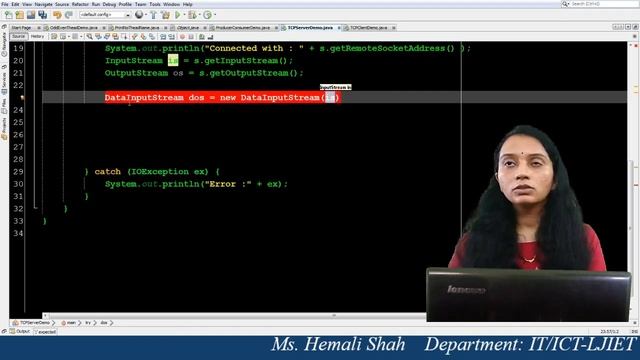Close the TCPClientDemo.java tab
The height and width of the screenshot is (360, 640).
pos(394,28)
